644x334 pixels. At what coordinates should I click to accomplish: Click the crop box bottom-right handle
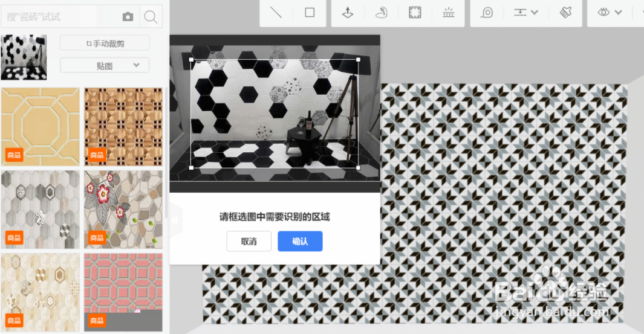(358, 167)
